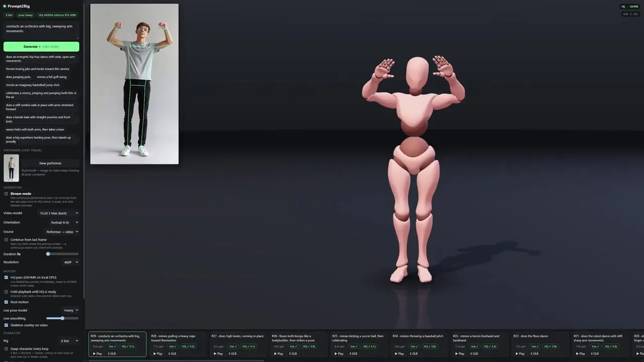
Task: Select 'shoots an imaginary basketball jump shot'
Action: [33, 85]
